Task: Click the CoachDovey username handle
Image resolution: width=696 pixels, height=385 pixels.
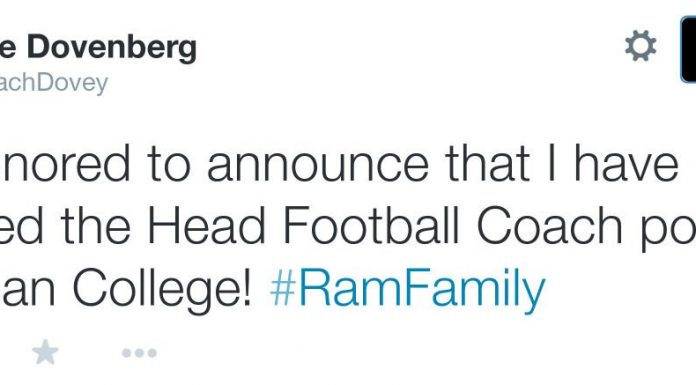Action: tap(54, 83)
